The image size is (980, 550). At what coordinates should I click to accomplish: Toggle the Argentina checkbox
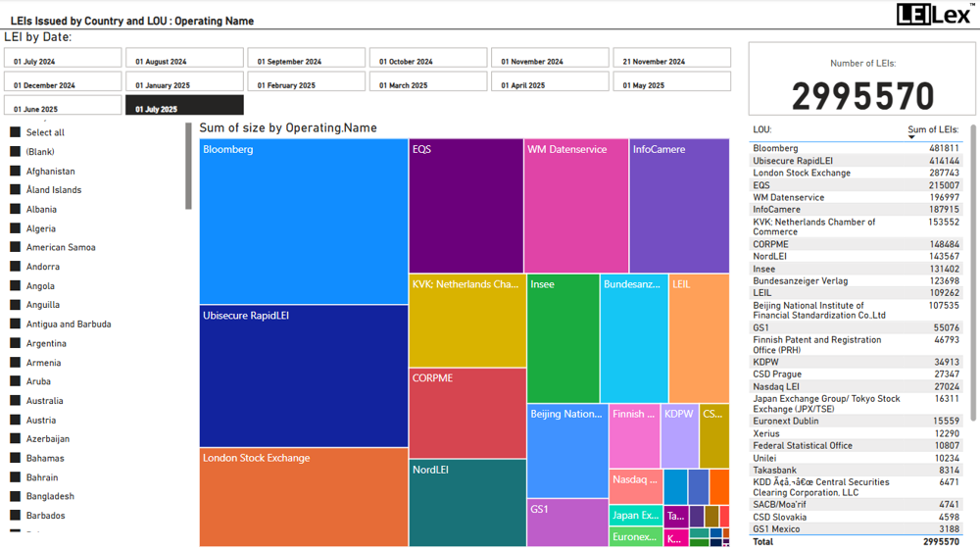[x=16, y=343]
